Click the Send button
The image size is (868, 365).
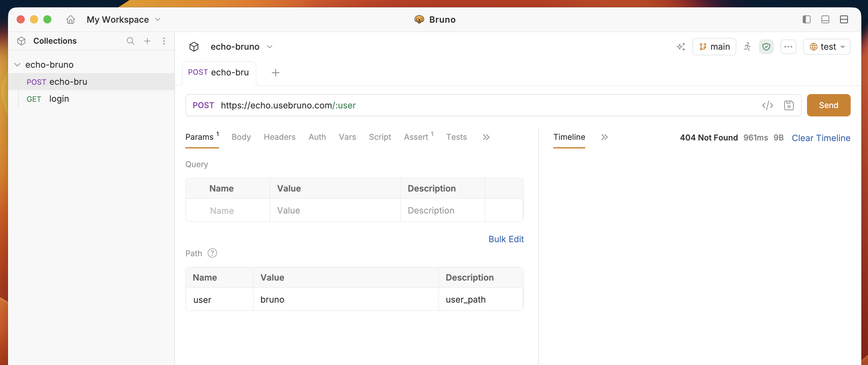828,105
